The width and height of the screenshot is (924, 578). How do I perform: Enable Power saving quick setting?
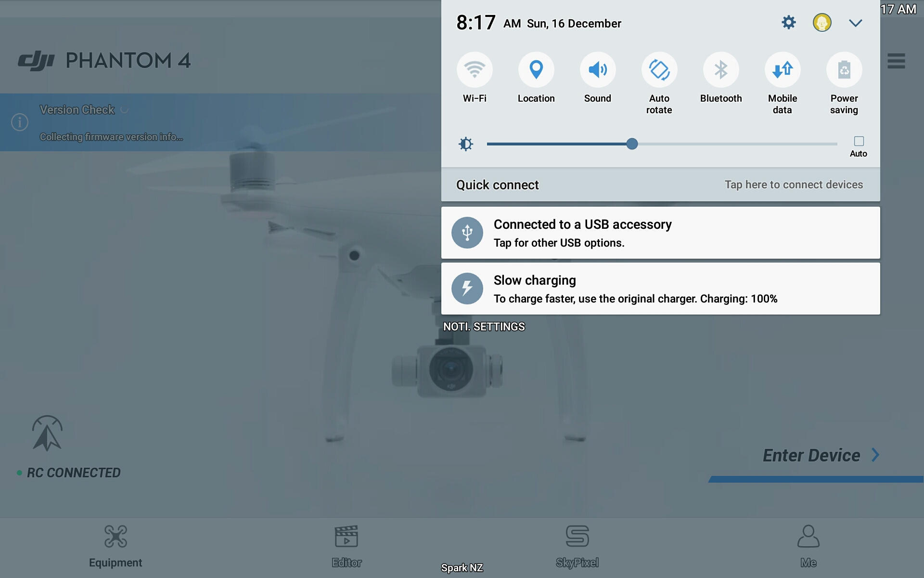[844, 70]
